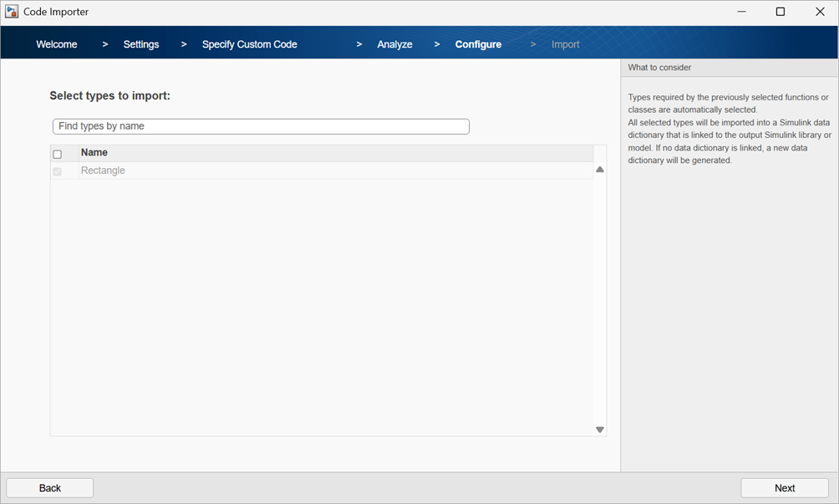Click the scroll-up arrow in types list
839x504 pixels.
pyautogui.click(x=599, y=168)
